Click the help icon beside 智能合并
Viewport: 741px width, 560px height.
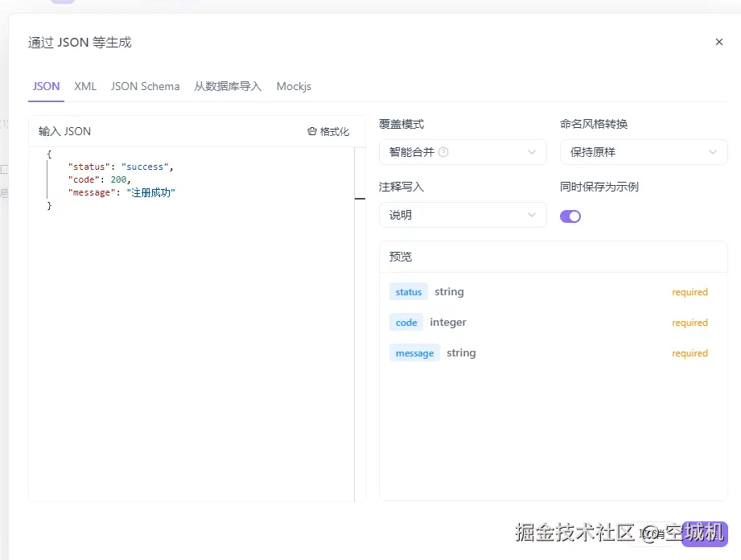point(443,152)
